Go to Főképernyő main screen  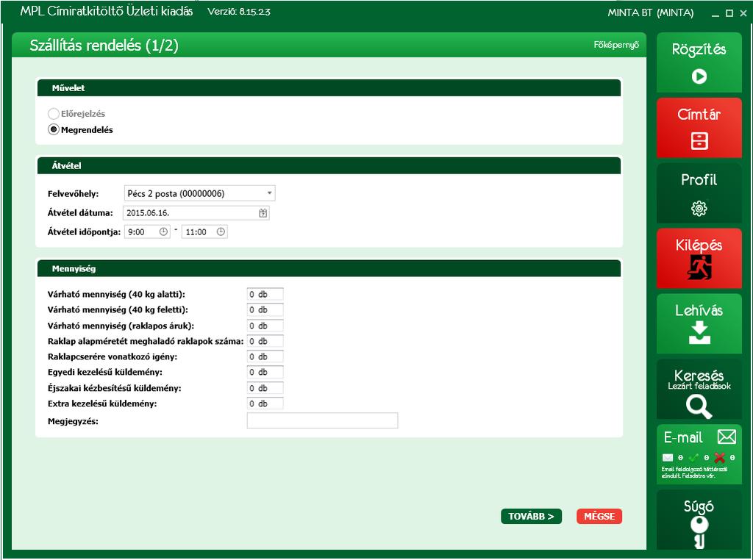pos(616,45)
